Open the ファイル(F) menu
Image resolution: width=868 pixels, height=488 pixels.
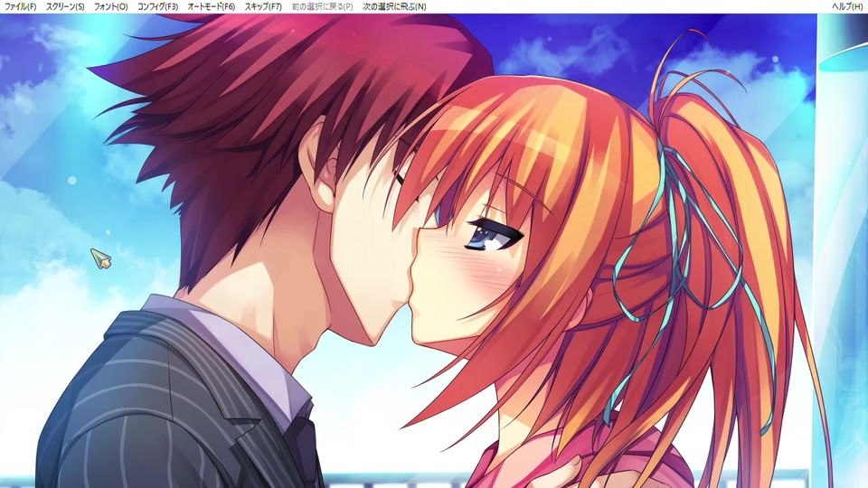(x=20, y=6)
